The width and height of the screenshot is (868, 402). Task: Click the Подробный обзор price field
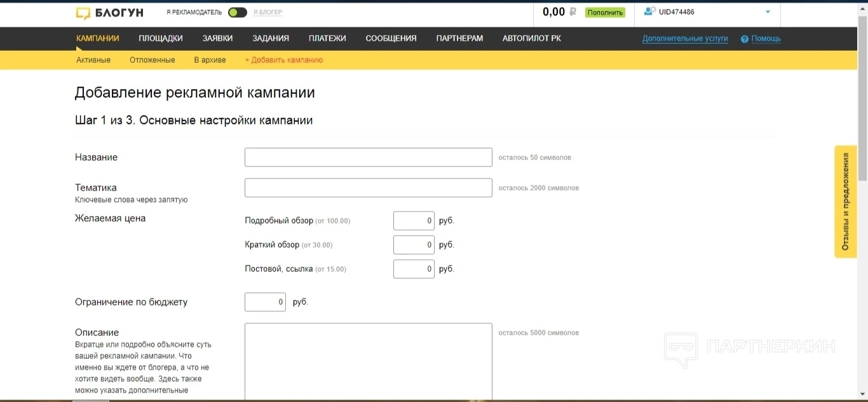[414, 220]
